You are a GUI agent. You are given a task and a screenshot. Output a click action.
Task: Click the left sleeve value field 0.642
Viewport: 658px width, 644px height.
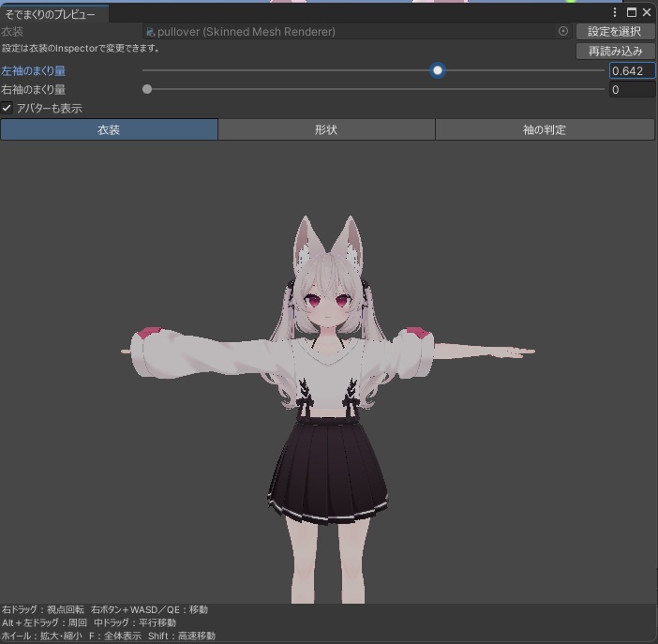(x=632, y=70)
